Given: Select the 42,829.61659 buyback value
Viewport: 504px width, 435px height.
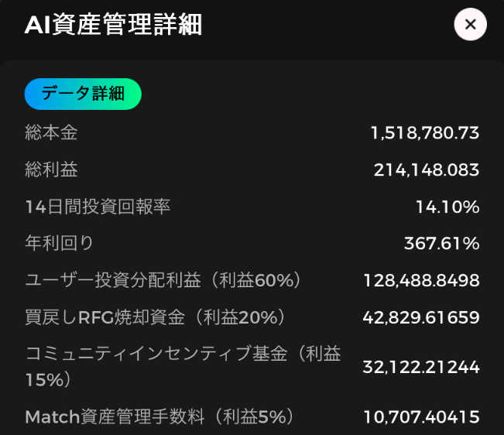Looking at the screenshot, I should click(421, 317).
